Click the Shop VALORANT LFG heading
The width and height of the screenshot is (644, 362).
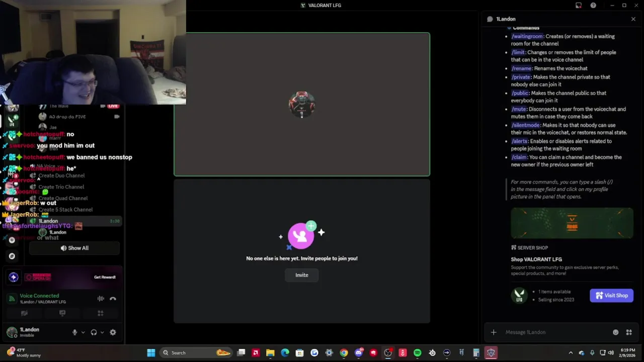tap(536, 259)
